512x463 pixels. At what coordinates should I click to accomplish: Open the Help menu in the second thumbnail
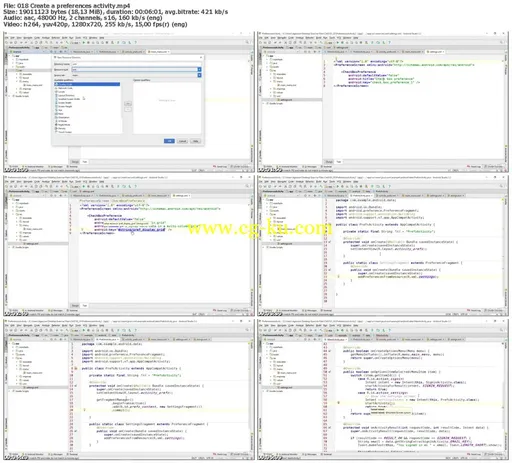(355, 38)
